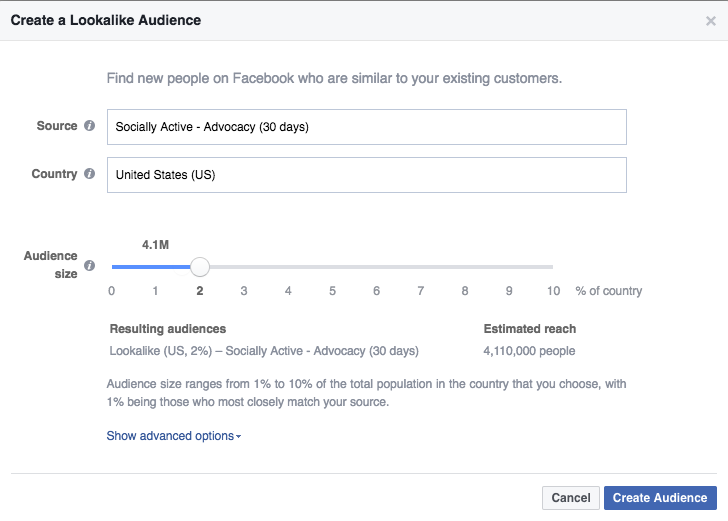This screenshot has width=728, height=521.
Task: Click the info icon next to Source
Action: [x=90, y=126]
